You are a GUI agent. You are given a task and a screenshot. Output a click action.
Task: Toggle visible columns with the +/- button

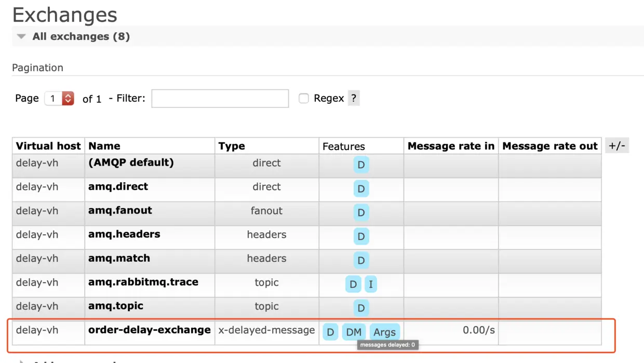point(617,145)
